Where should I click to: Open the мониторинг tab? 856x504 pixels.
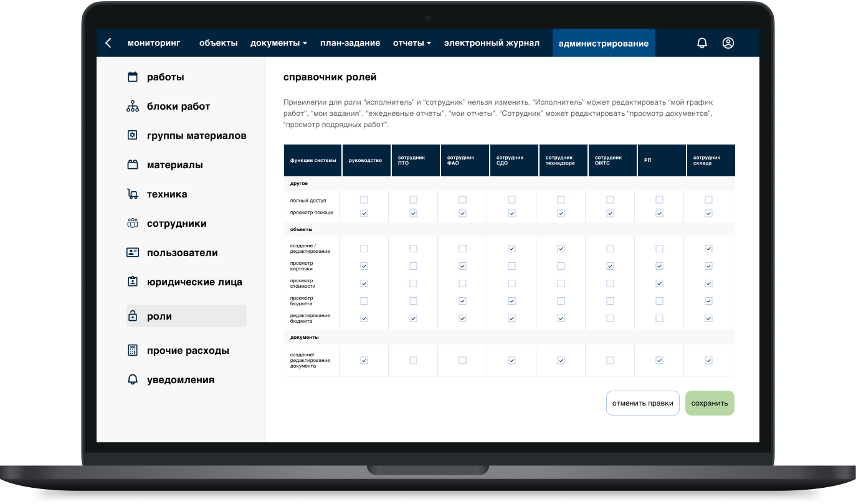(154, 43)
